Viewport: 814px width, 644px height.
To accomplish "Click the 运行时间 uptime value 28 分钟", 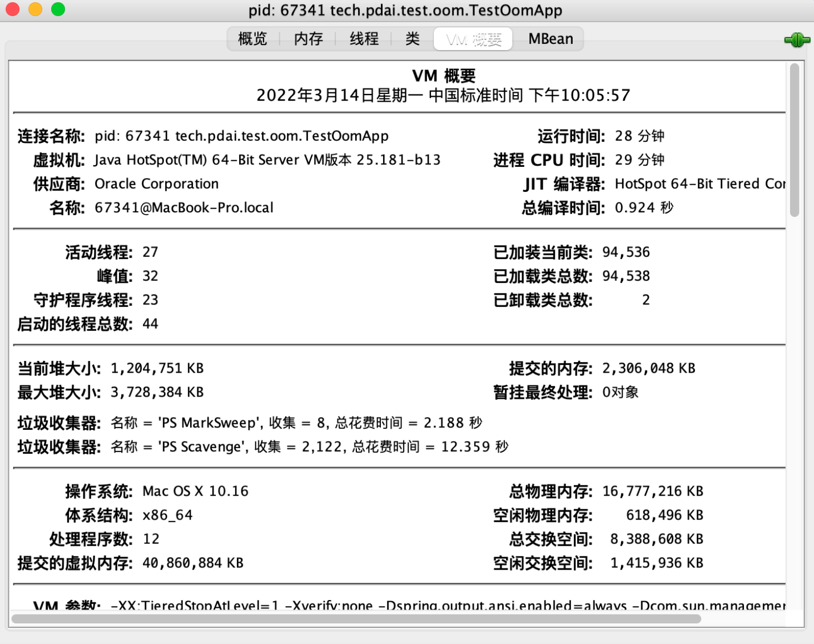I will click(x=639, y=135).
